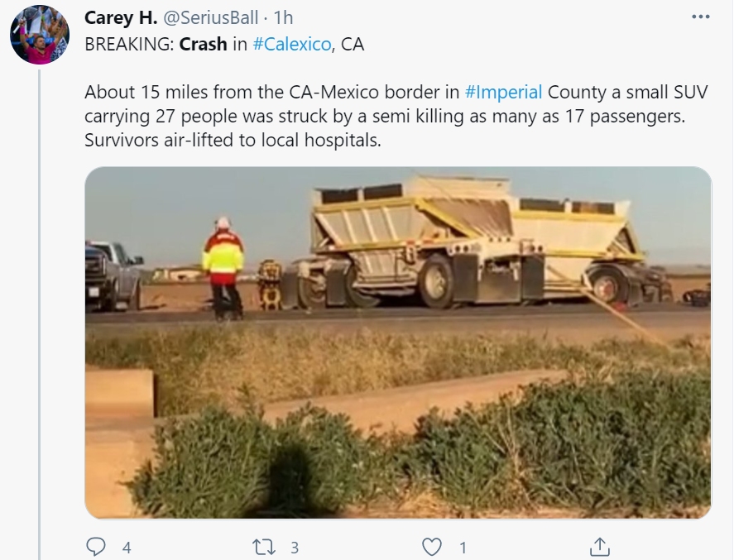Click the worker in the yellow vest

(224, 269)
